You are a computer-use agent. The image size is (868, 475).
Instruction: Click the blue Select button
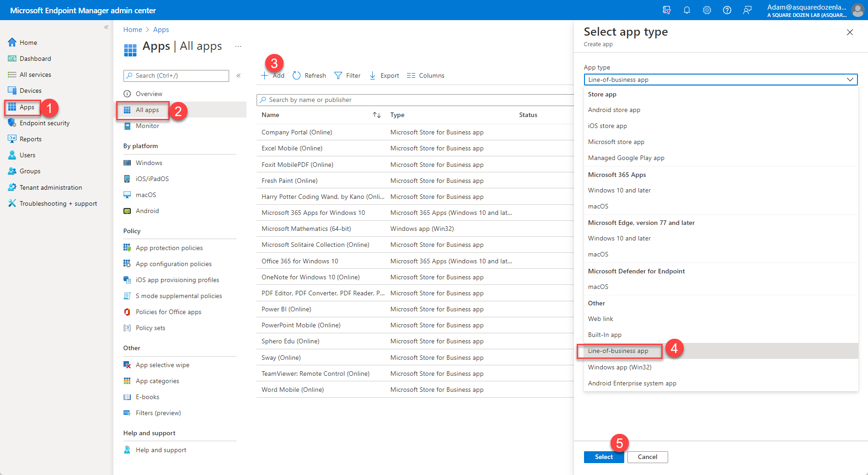[604, 457]
